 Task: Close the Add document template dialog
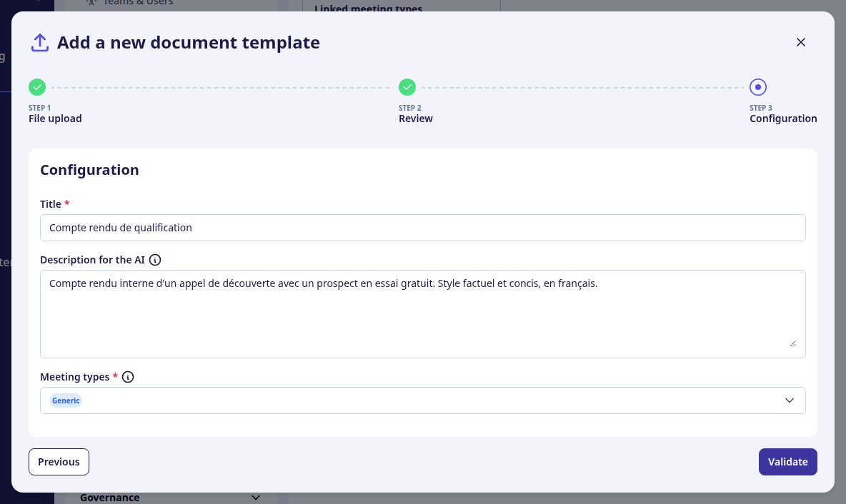tap(801, 42)
